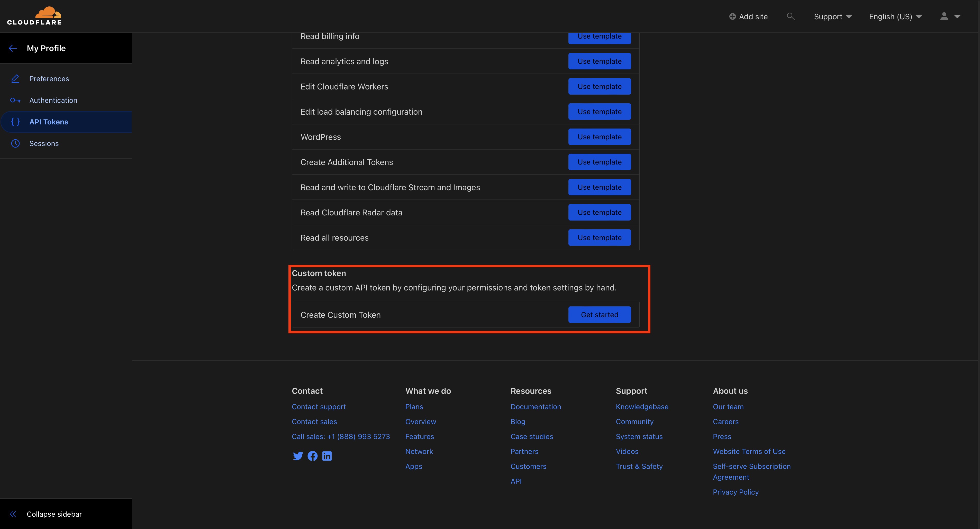The height and width of the screenshot is (529, 980).
Task: Open the English (US) language dropdown
Action: (x=895, y=16)
